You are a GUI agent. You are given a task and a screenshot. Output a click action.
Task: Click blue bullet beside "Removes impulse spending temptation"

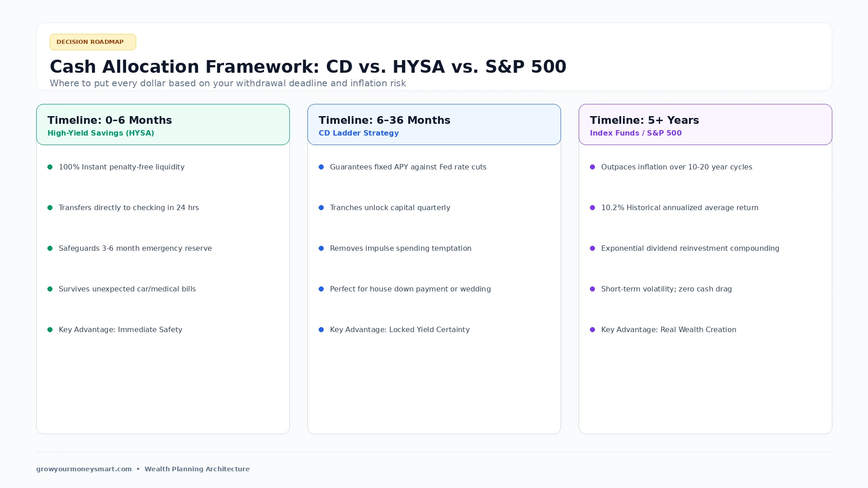tap(321, 249)
